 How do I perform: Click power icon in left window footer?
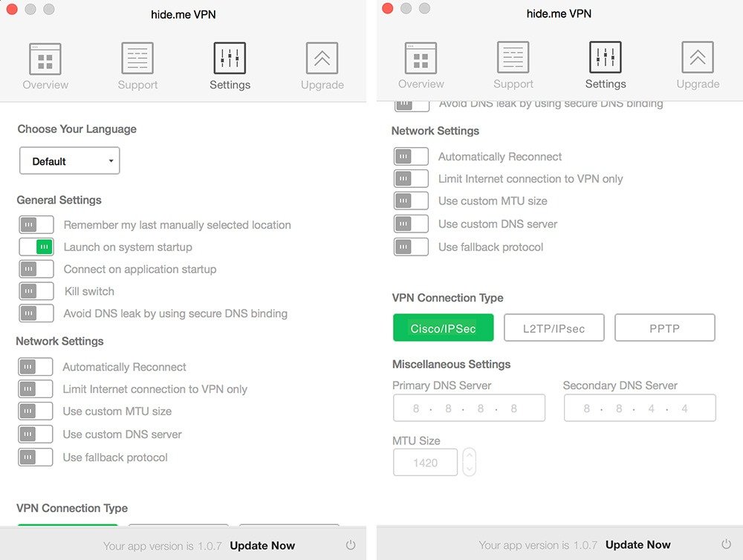pyautogui.click(x=351, y=545)
